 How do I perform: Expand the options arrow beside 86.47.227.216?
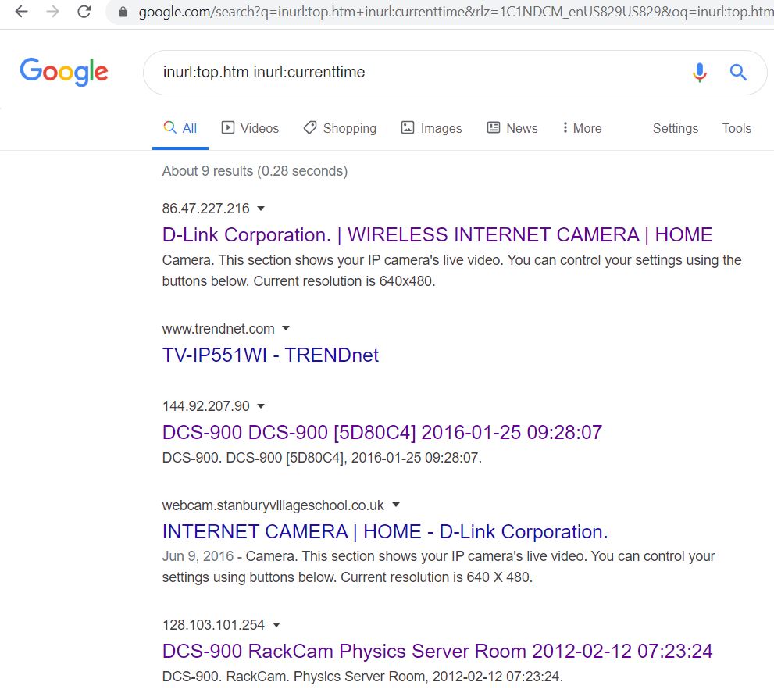click(261, 209)
